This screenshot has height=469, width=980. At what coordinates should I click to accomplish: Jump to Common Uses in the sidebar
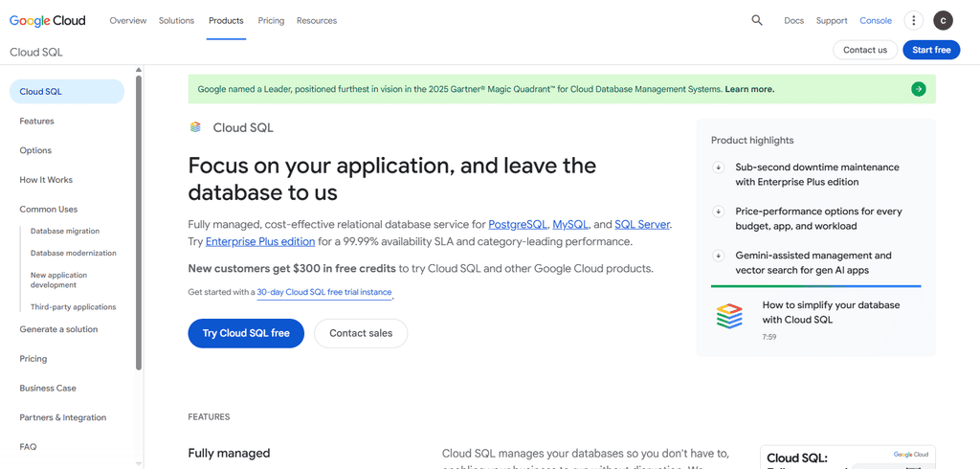point(49,209)
